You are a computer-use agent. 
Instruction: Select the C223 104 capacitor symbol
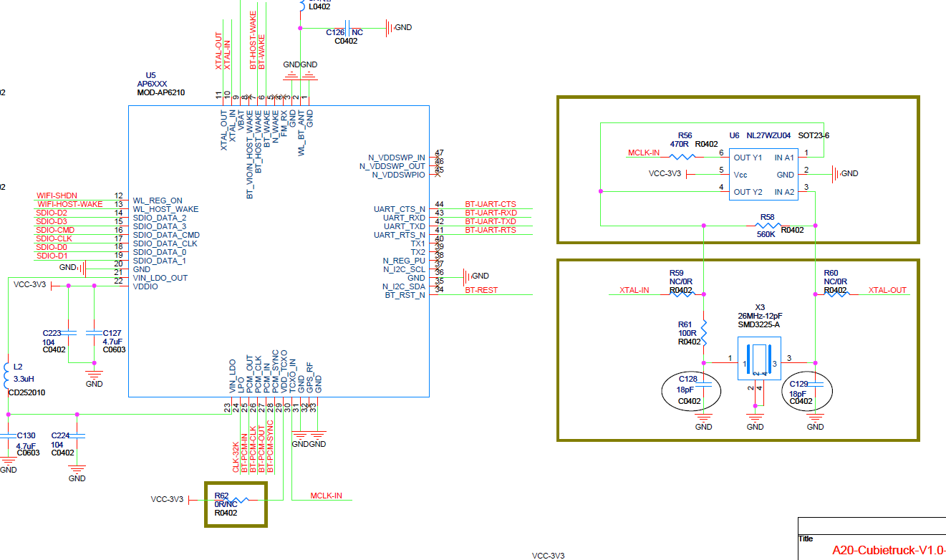[x=68, y=333]
